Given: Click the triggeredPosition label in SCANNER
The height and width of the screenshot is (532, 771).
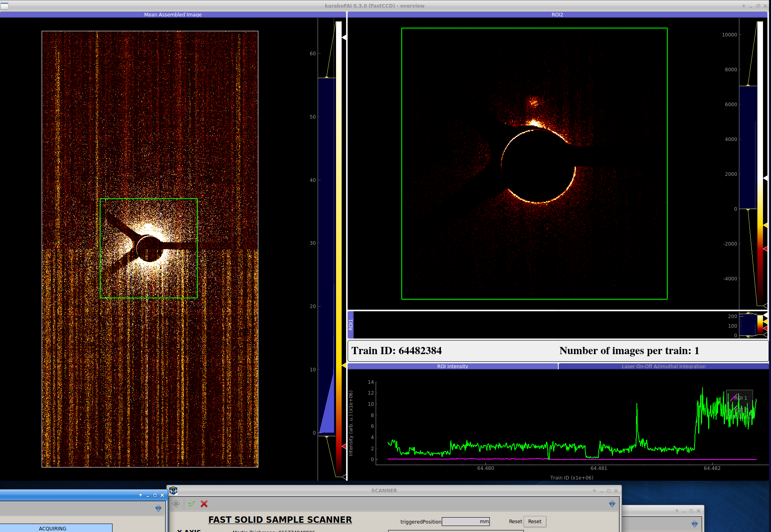Looking at the screenshot, I should (421, 522).
